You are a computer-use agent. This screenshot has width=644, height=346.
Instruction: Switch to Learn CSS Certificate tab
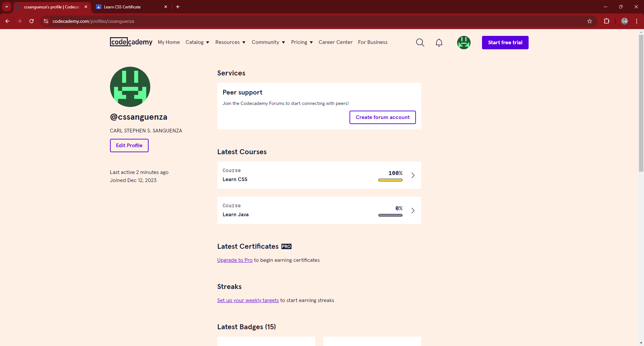click(x=131, y=7)
